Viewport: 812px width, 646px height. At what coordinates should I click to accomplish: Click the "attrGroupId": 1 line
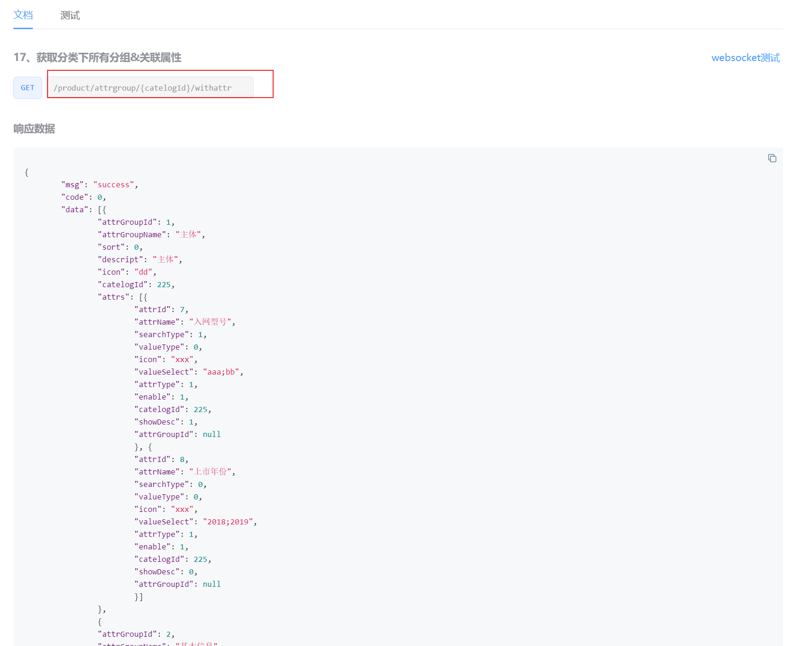click(136, 222)
